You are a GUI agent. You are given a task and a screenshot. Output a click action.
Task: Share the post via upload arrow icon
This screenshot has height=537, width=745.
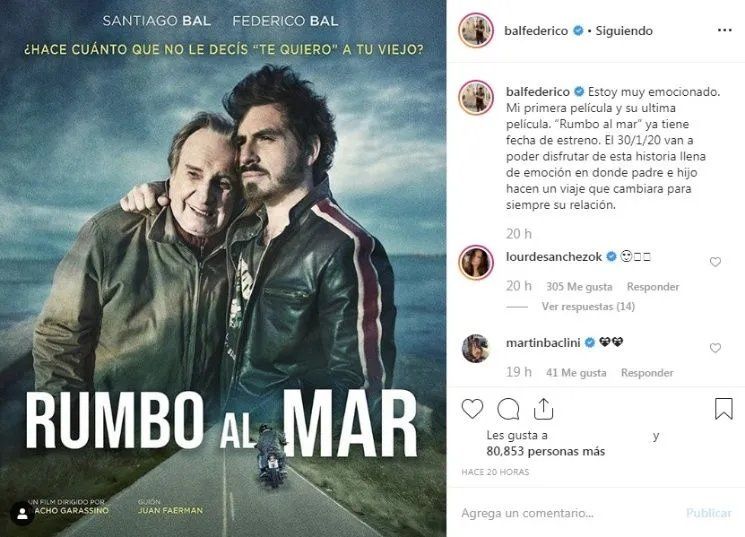543,409
